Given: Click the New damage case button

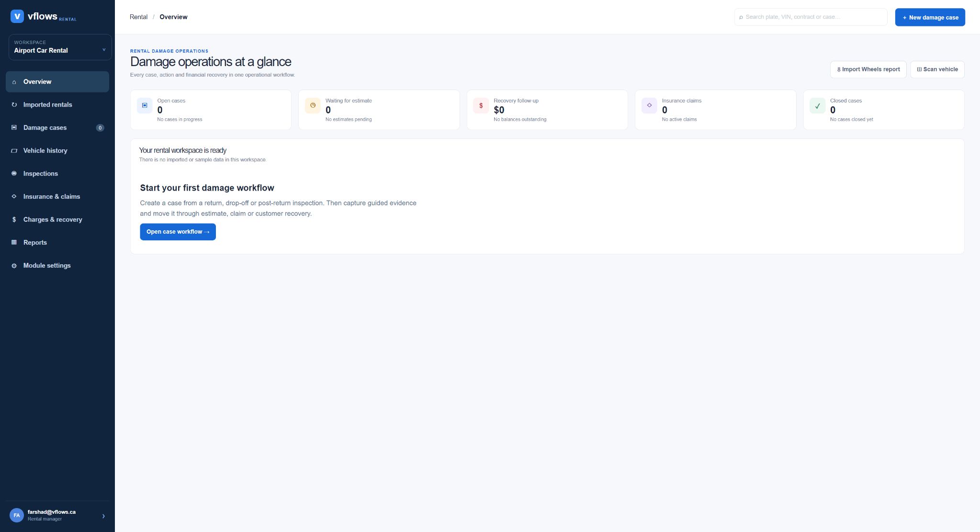Looking at the screenshot, I should coord(930,17).
